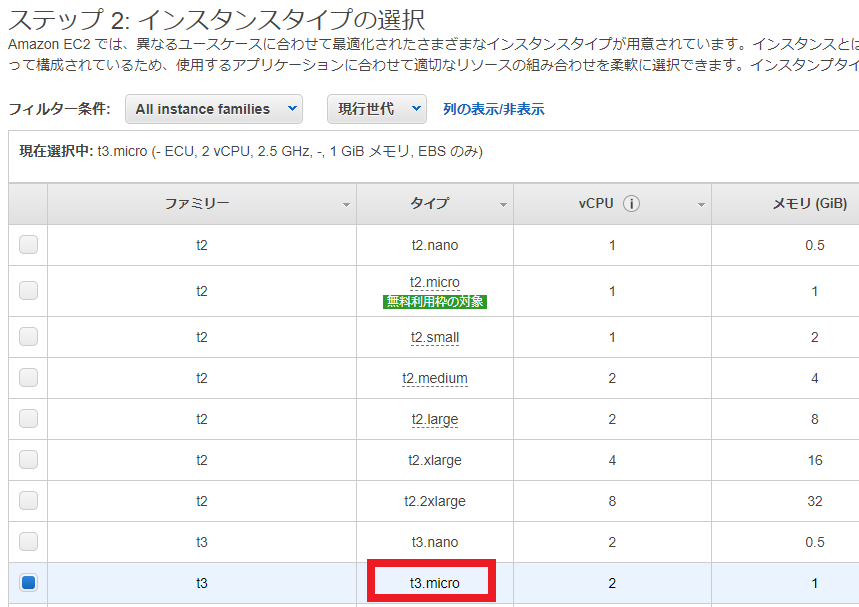Select the t2.micro row checkbox
859x607 pixels.
coord(28,290)
